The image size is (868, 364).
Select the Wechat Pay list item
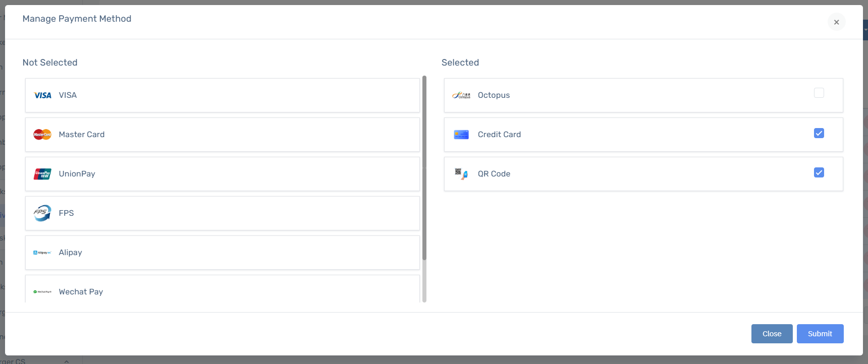coord(223,289)
